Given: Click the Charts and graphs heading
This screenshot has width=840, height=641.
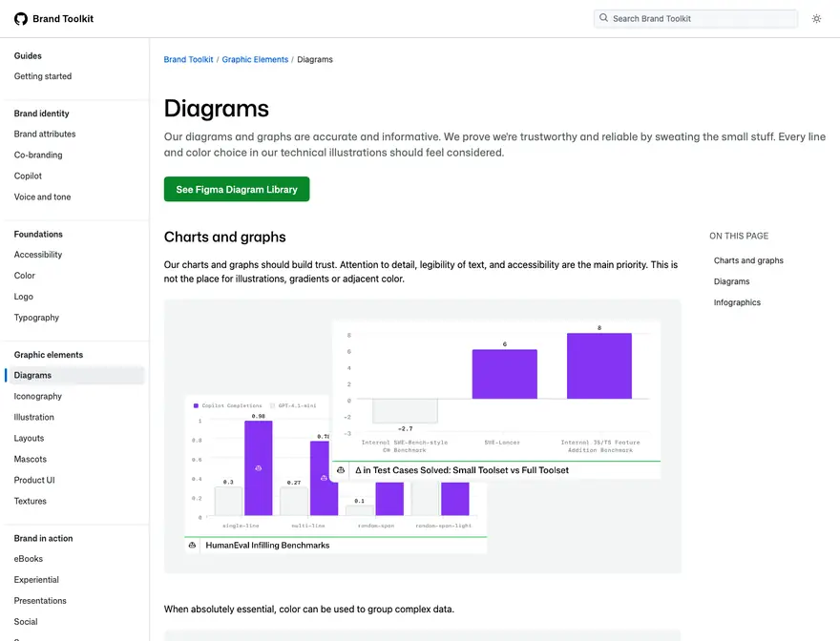Looking at the screenshot, I should 225,237.
